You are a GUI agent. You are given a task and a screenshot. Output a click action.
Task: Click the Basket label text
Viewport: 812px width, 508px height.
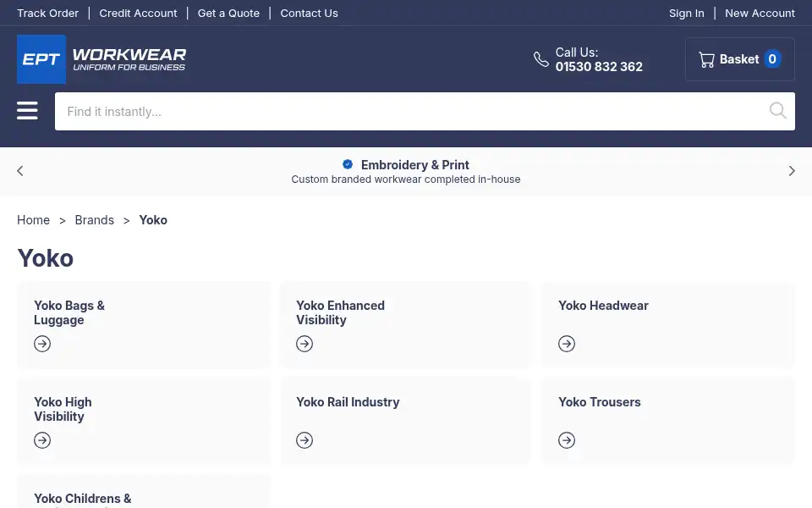pyautogui.click(x=739, y=59)
